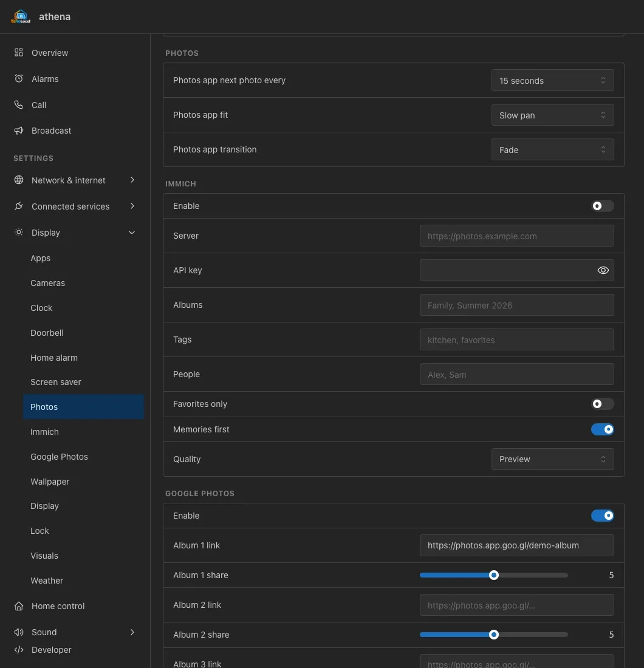Reveal the API key with the eye icon

[x=603, y=270]
